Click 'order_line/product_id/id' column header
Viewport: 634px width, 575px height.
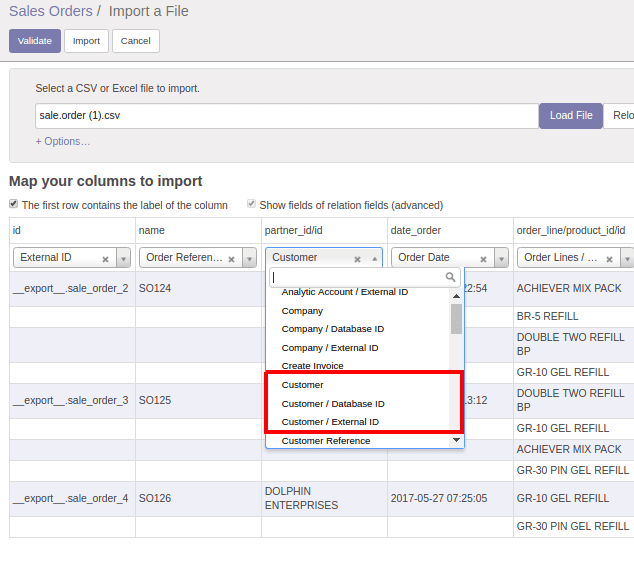tap(574, 230)
